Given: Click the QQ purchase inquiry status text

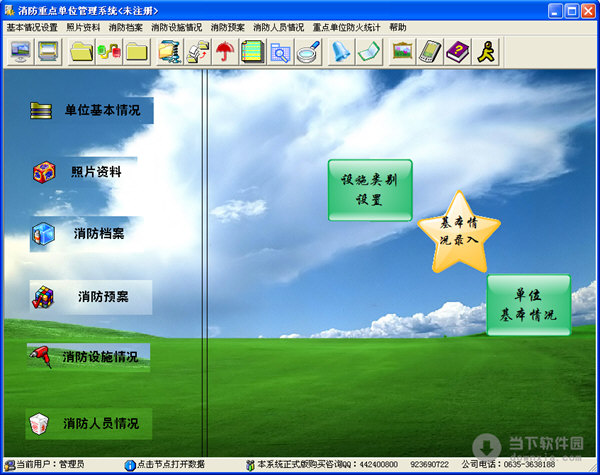Looking at the screenshot, I should coord(353,465).
